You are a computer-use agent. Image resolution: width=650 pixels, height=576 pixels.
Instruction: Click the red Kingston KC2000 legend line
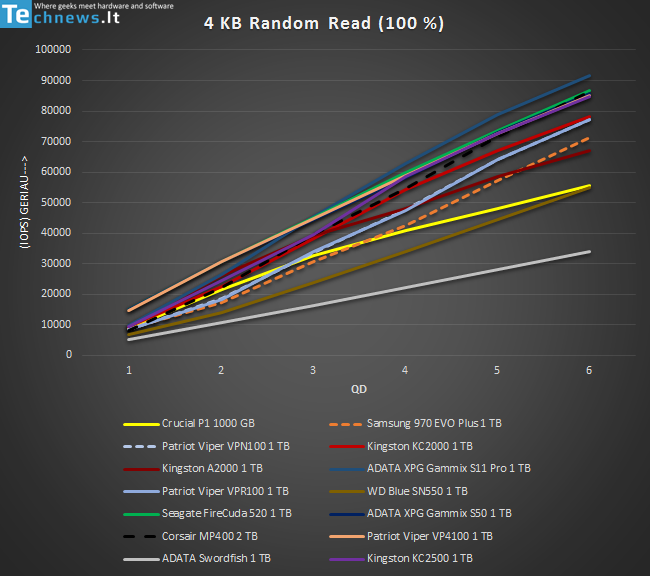coord(347,447)
